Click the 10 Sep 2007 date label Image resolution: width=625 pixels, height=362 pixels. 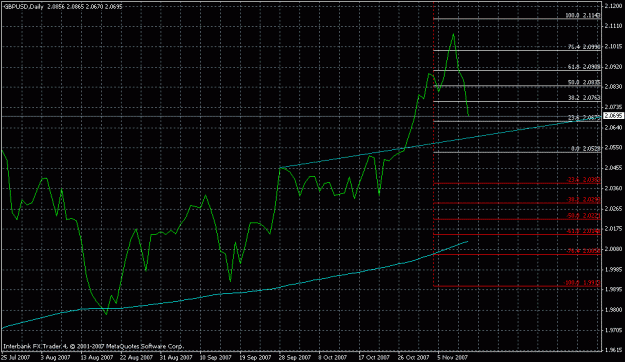pyautogui.click(x=216, y=357)
